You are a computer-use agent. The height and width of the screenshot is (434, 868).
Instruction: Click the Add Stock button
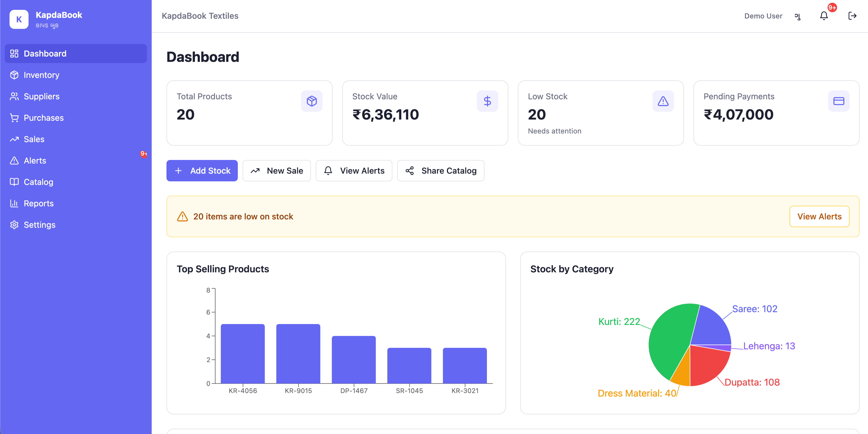[x=202, y=171]
